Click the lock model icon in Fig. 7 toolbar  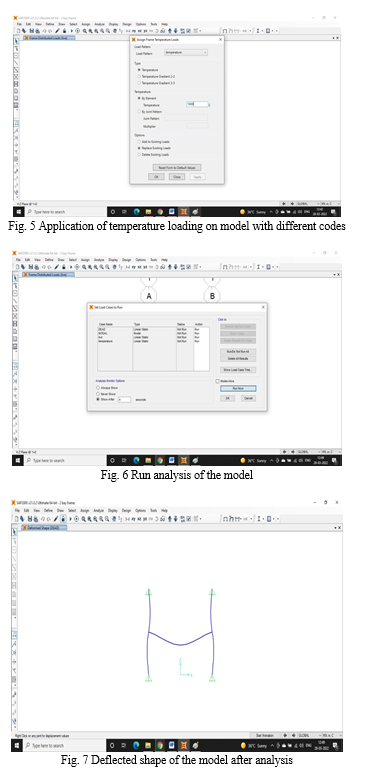64,518
